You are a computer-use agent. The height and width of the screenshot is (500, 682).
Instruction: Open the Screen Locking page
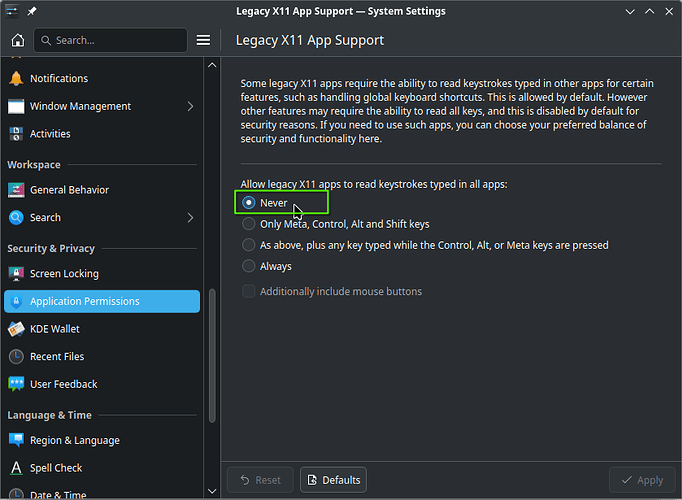(x=102, y=273)
